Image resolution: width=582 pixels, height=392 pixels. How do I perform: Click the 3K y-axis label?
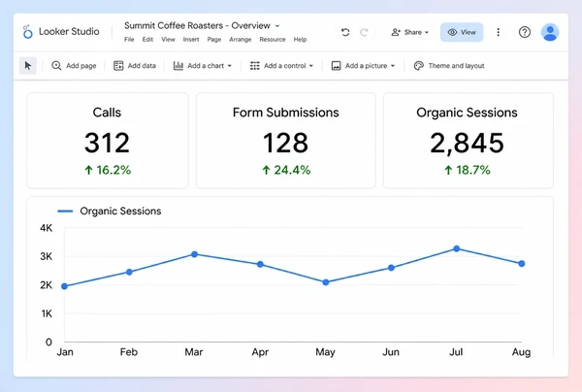pos(47,256)
